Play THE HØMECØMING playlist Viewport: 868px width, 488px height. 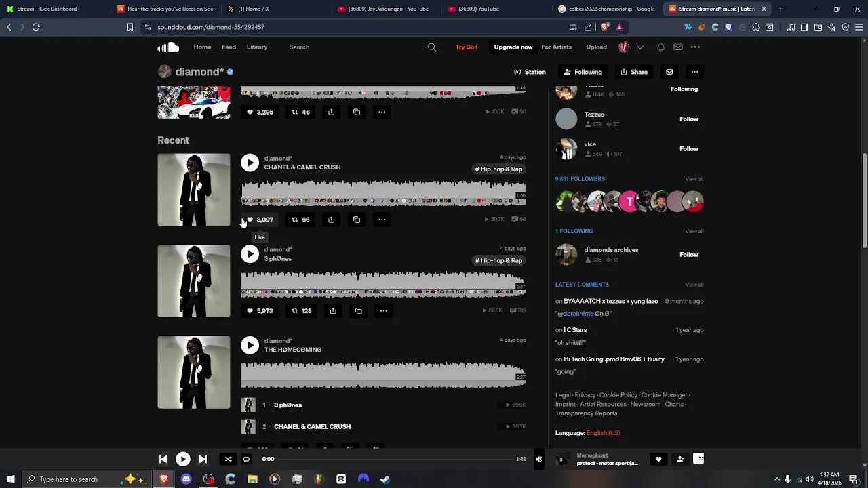pos(250,346)
